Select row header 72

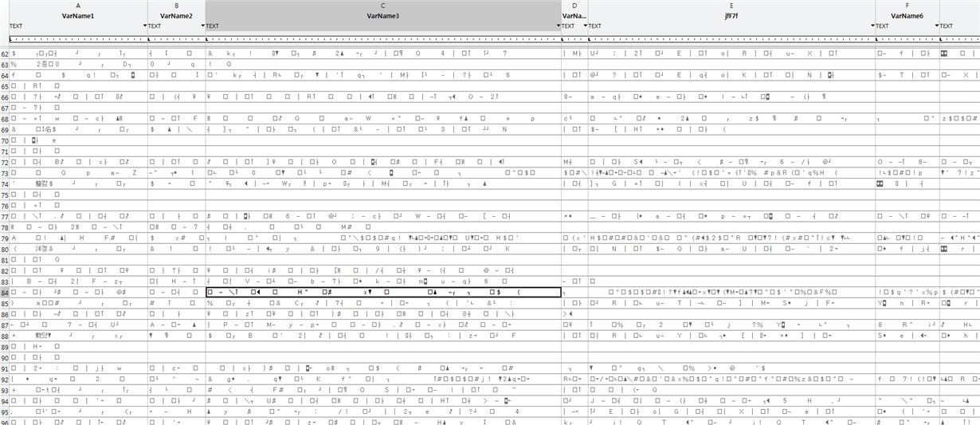[x=4, y=162]
